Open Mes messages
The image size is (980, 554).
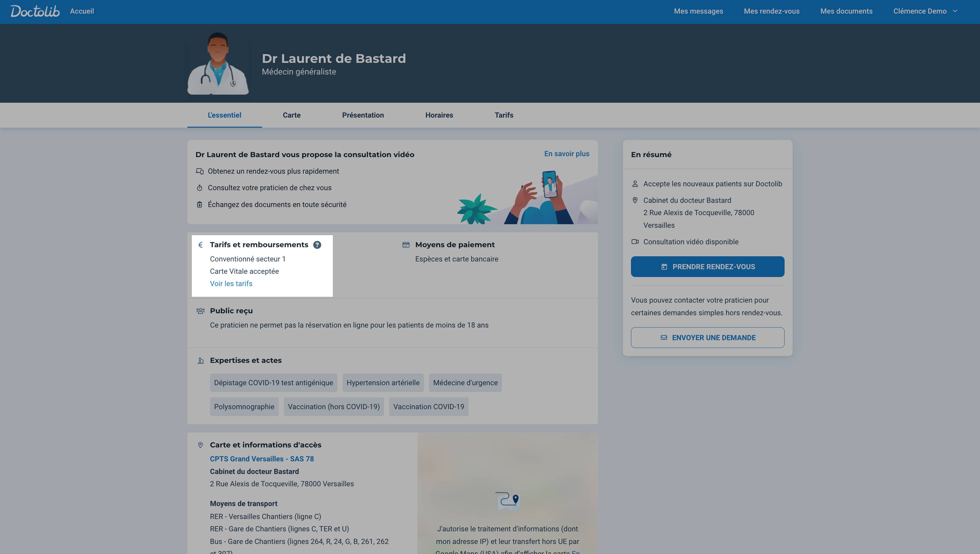pyautogui.click(x=698, y=11)
